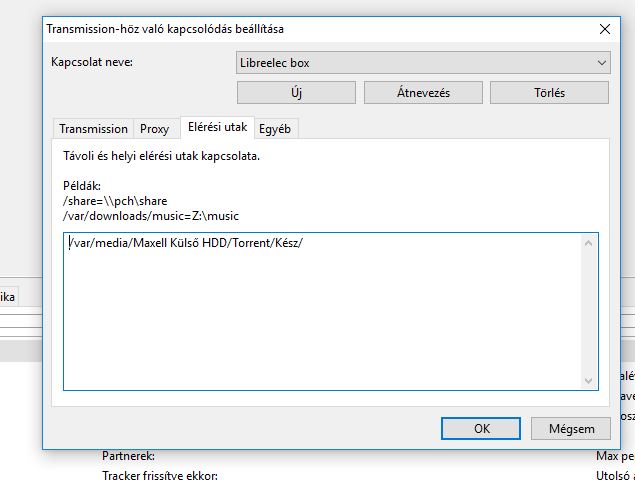Image resolution: width=635 pixels, height=480 pixels.
Task: Click the '/var/media/Maxell Külső HDD/Torrent/Kész/' line
Action: pos(186,243)
